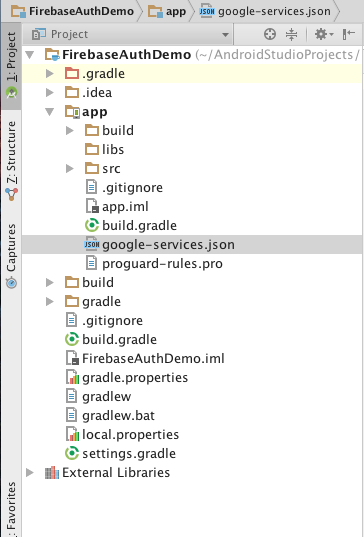Select the .gradle folder name

(103, 74)
